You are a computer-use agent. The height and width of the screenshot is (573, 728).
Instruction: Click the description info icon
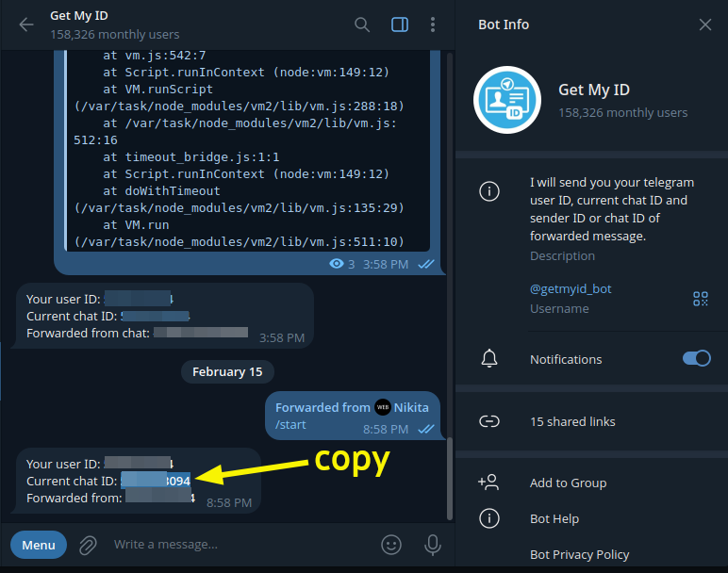(489, 191)
